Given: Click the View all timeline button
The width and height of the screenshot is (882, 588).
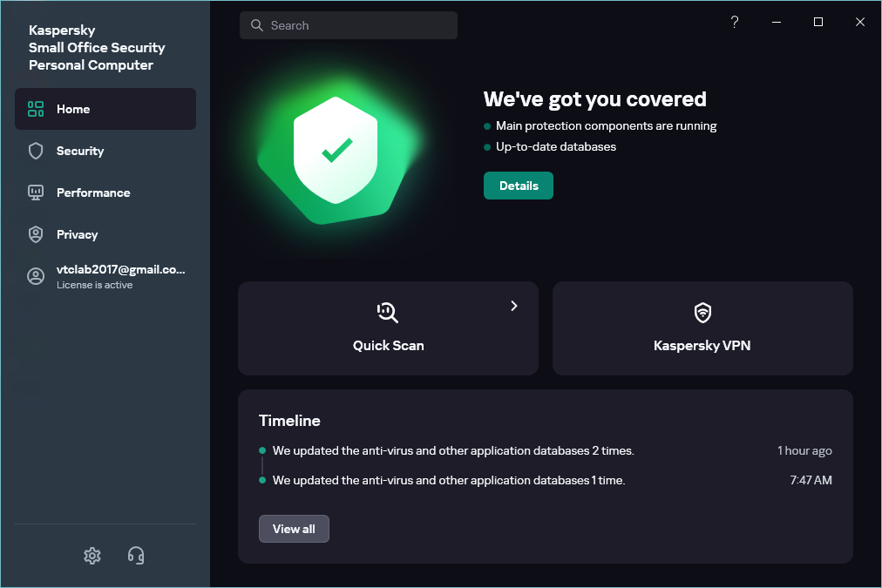Looking at the screenshot, I should tap(294, 529).
